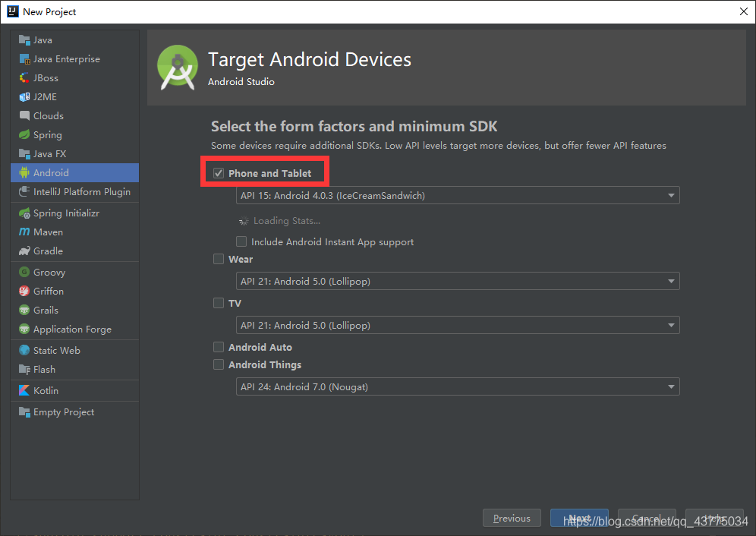Click the Static Web label

[x=57, y=350]
